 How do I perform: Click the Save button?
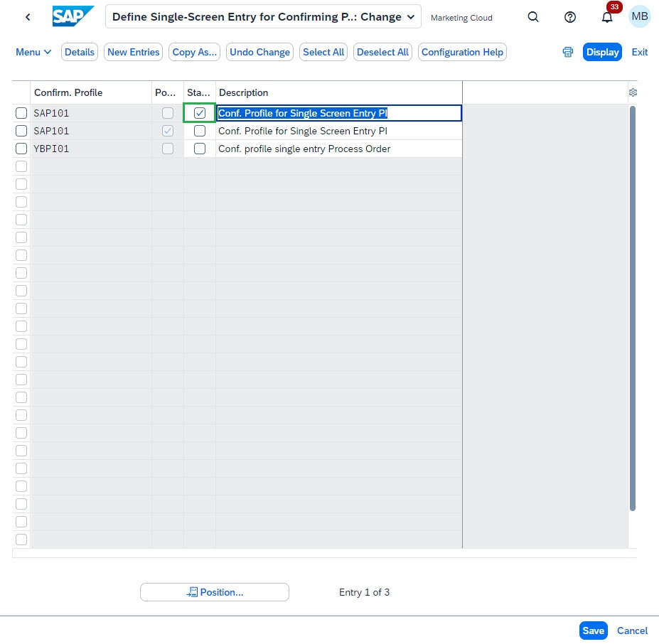click(593, 630)
